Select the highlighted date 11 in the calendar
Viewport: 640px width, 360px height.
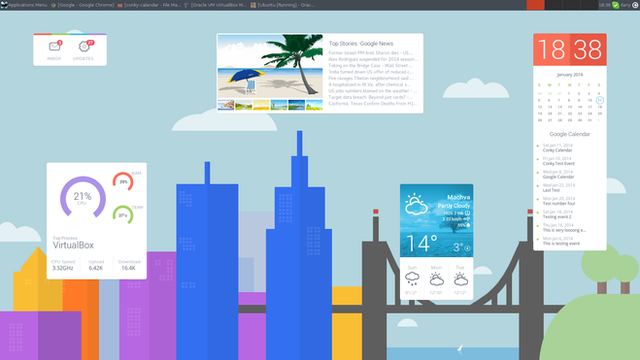coord(600,100)
